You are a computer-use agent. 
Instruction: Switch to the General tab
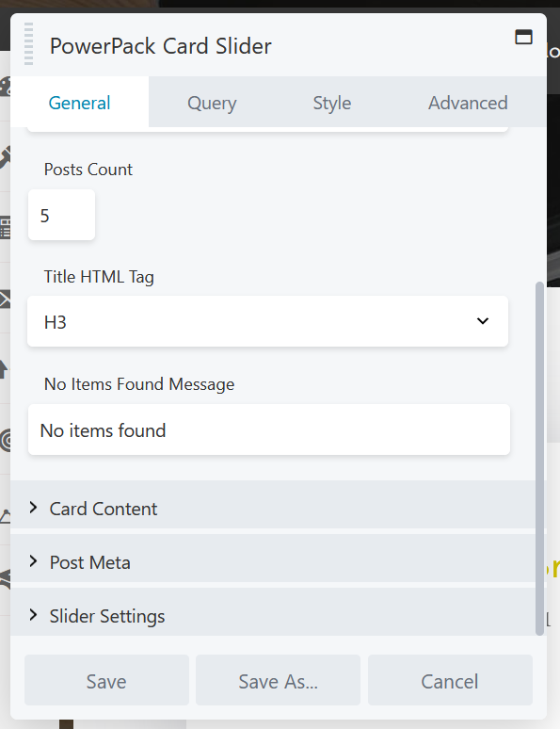[x=79, y=103]
